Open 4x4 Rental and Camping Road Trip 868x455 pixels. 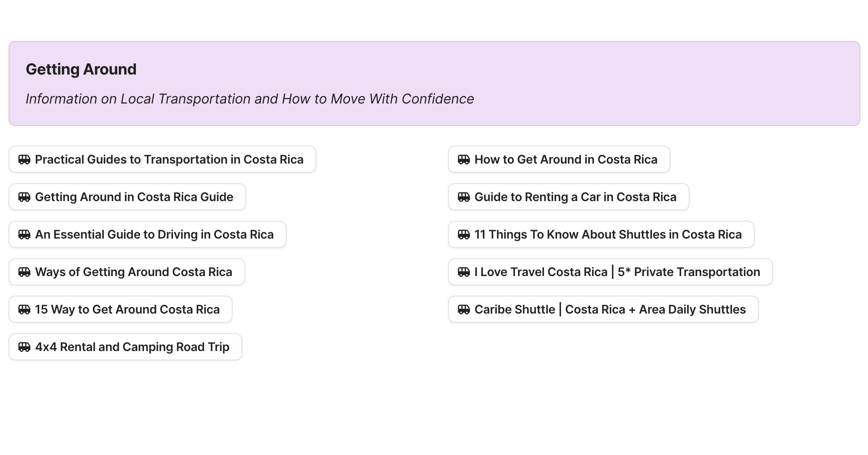[132, 347]
